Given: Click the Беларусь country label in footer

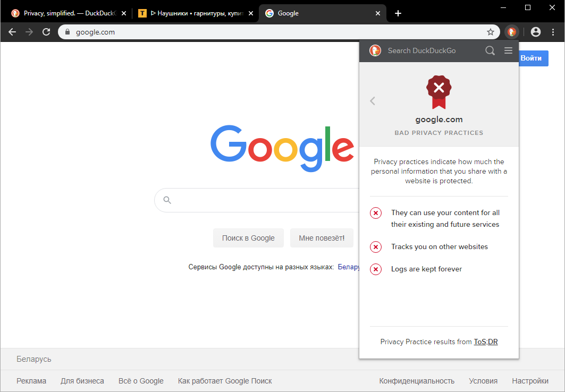Looking at the screenshot, I should (x=34, y=359).
